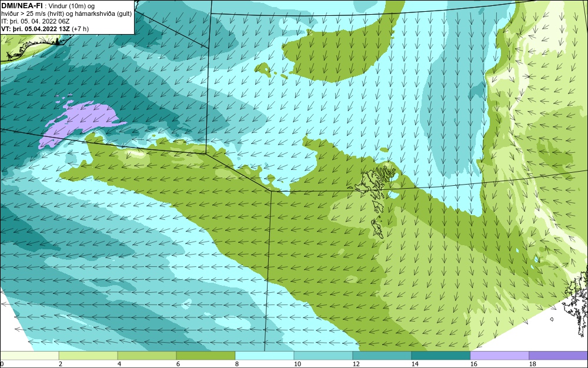
Task: Click the legend scale label '2'
Action: (61, 364)
